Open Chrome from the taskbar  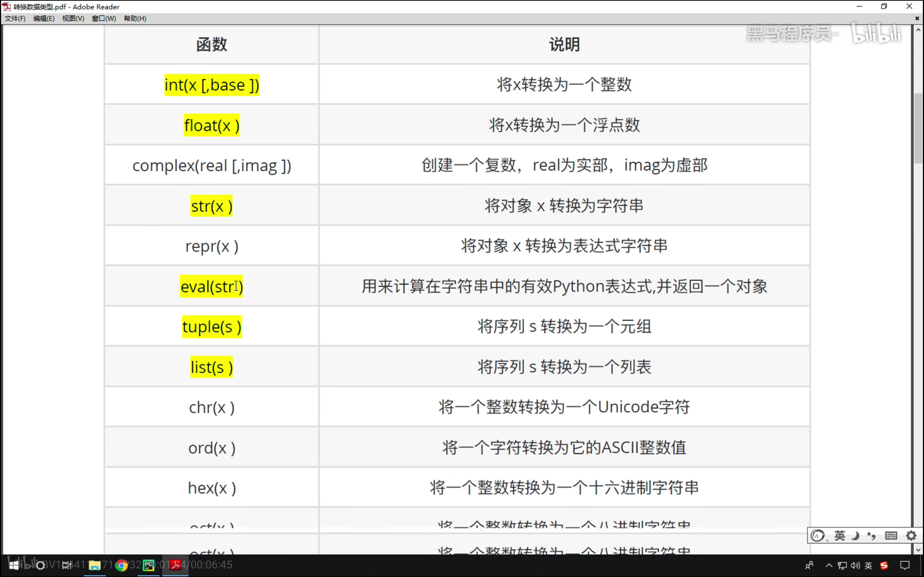click(x=121, y=565)
